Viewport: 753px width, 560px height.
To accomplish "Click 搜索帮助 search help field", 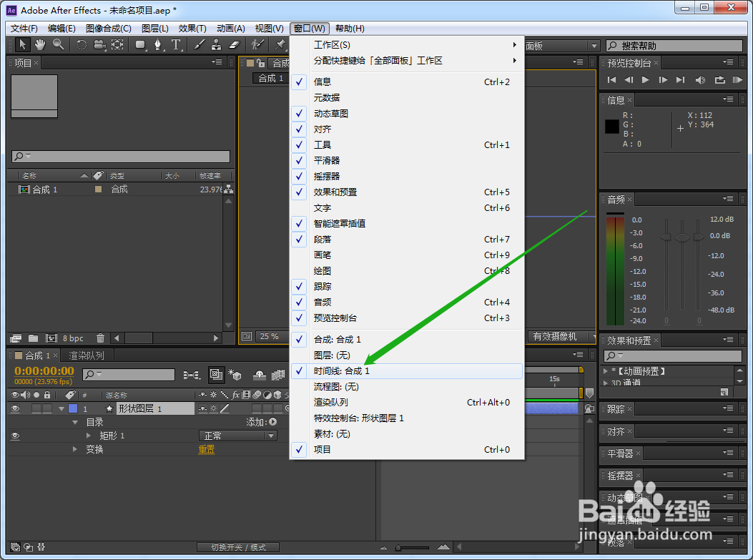I will [x=674, y=46].
